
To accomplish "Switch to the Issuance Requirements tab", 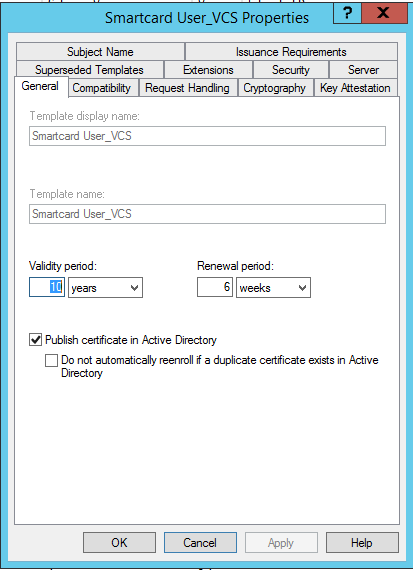I will click(291, 52).
